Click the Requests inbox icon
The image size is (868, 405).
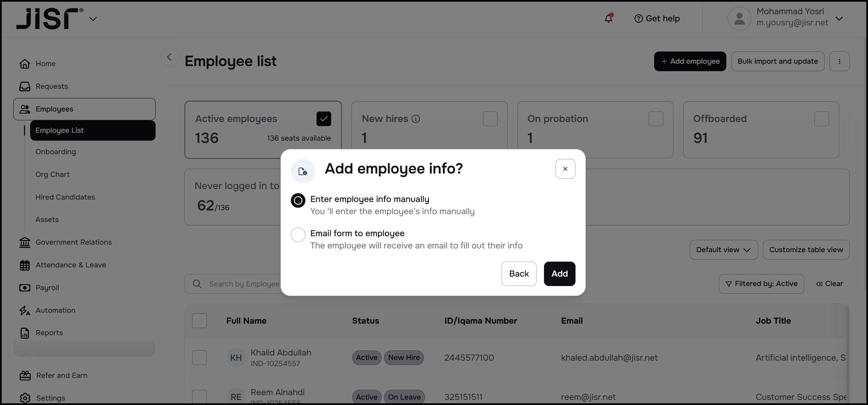coord(25,86)
